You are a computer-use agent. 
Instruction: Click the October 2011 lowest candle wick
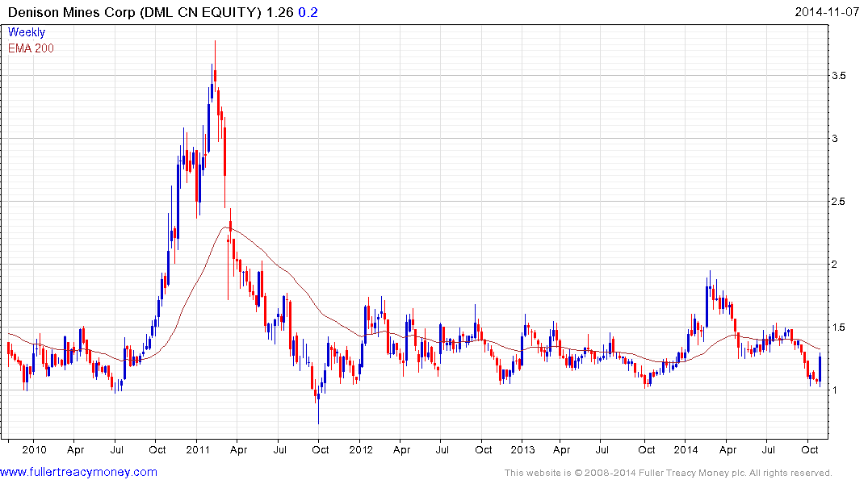(x=318, y=409)
